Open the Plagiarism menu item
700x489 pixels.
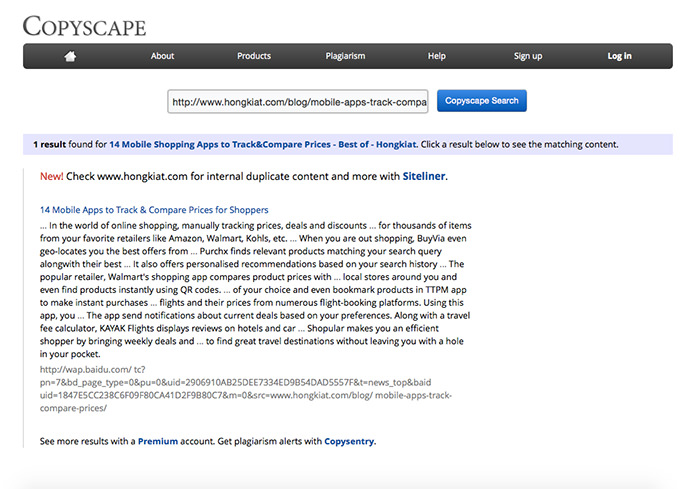[345, 56]
